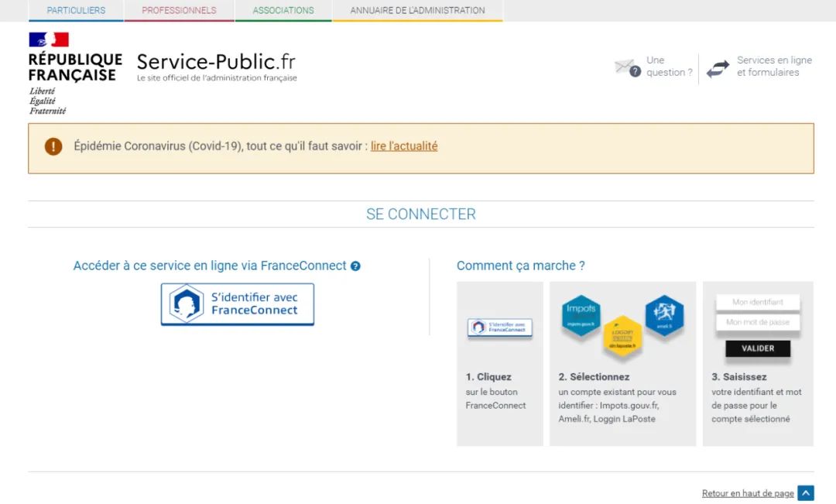Click the services arrows icon
The height and width of the screenshot is (504, 836).
point(718,68)
